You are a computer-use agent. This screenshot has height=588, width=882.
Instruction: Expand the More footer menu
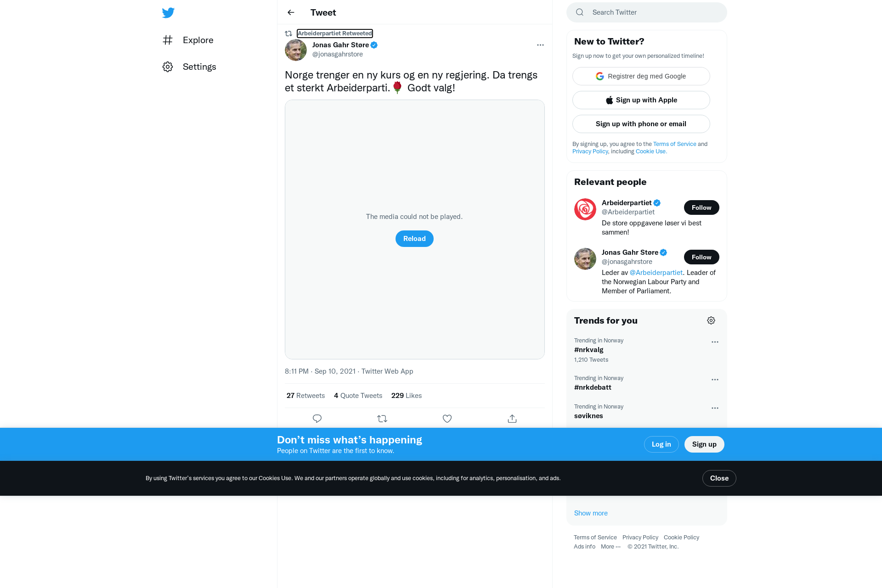(x=611, y=546)
